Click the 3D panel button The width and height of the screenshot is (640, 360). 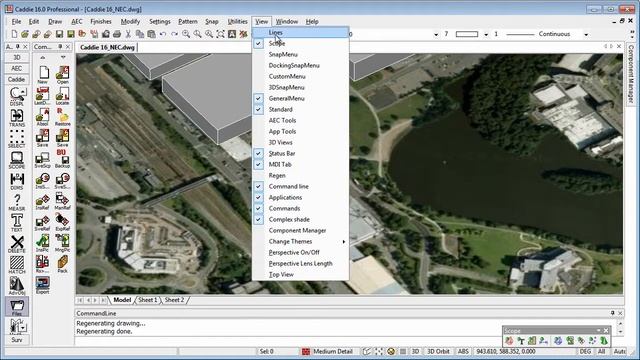point(17,58)
